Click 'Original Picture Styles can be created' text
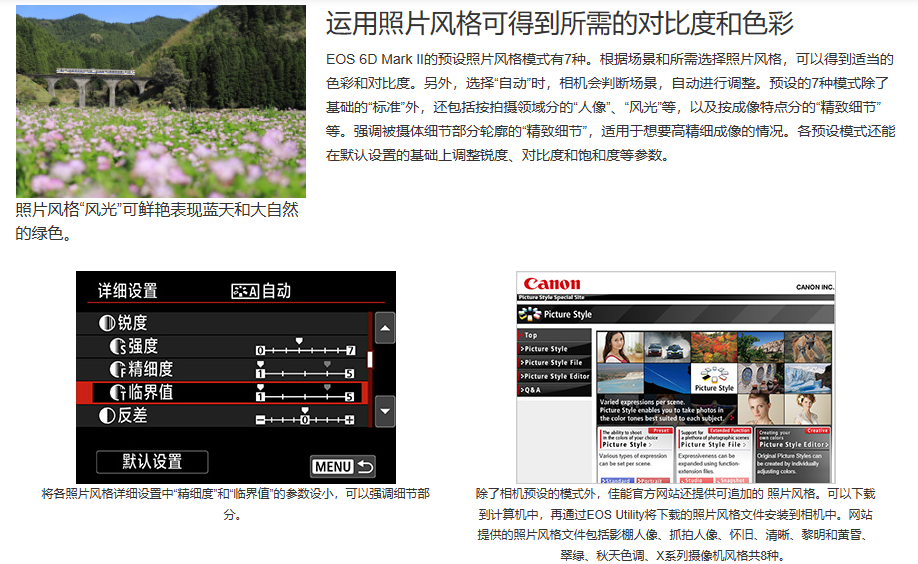Screen dimensions: 918x564 point(789,463)
